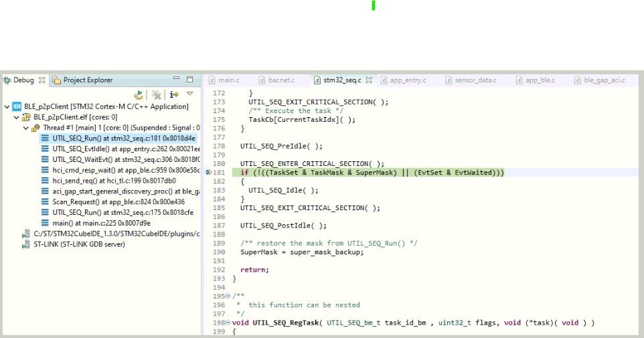This screenshot has width=644, height=338.
Task: Click stack frame icon of main()
Action: tap(45, 224)
